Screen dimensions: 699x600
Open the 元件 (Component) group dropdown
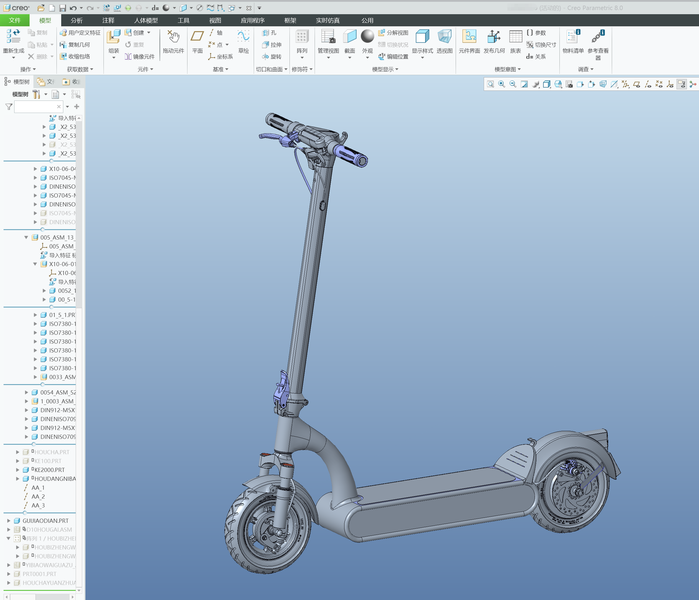tap(145, 69)
